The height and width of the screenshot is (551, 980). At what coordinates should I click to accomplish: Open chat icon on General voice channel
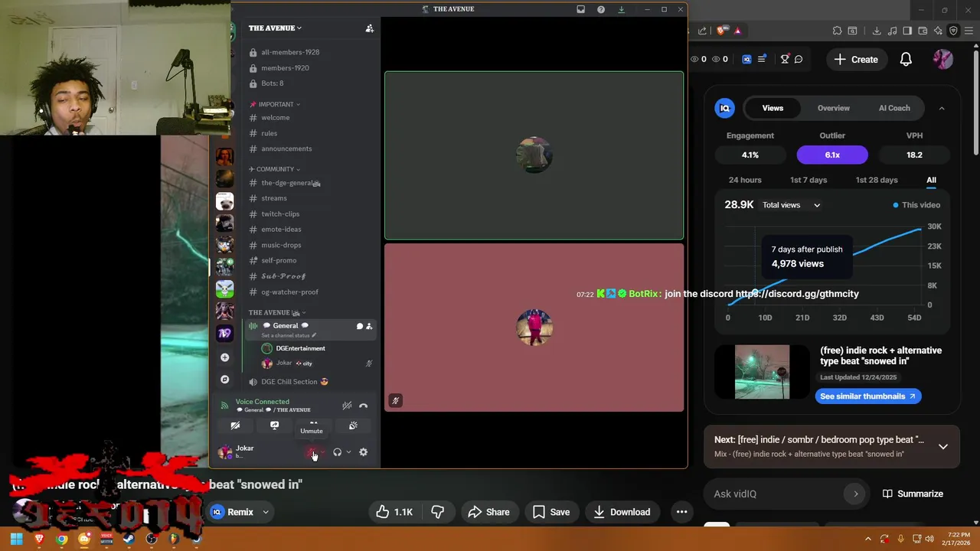click(359, 326)
